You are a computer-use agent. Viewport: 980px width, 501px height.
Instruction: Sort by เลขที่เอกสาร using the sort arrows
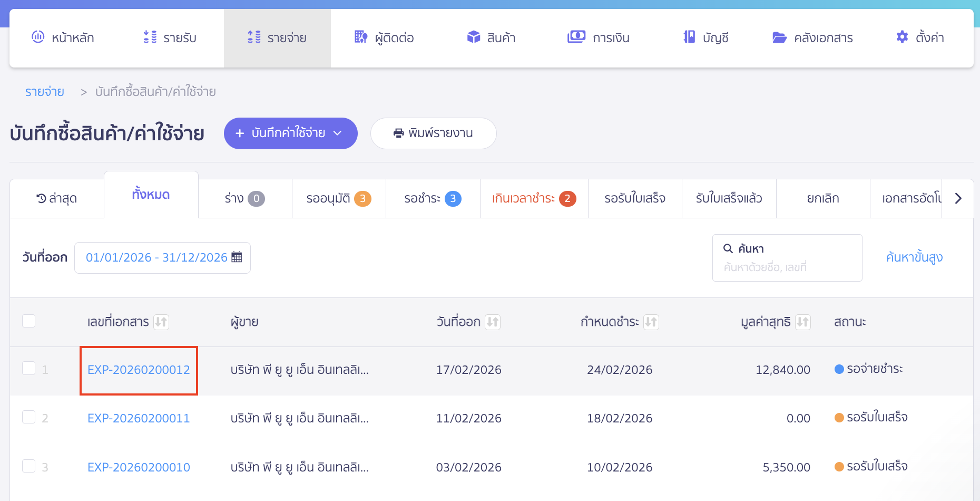tap(162, 322)
